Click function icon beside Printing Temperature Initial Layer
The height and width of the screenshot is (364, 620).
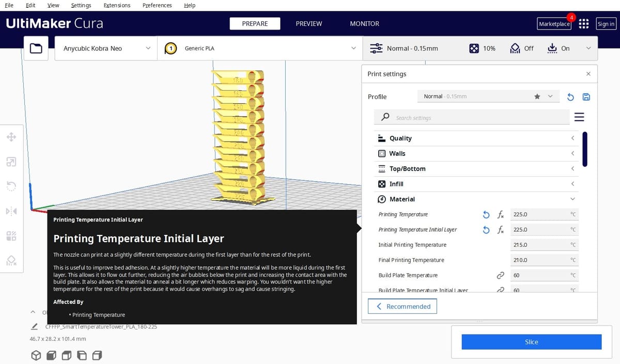point(500,230)
